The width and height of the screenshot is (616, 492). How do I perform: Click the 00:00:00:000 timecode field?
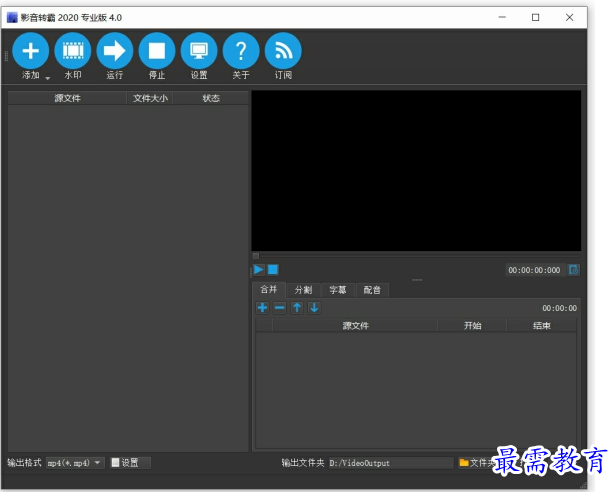pos(534,270)
